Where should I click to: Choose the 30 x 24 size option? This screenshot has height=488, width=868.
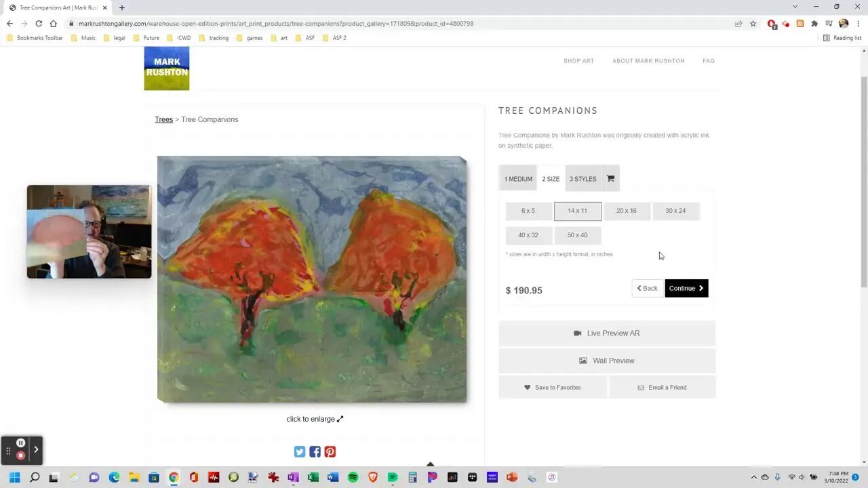pyautogui.click(x=675, y=211)
